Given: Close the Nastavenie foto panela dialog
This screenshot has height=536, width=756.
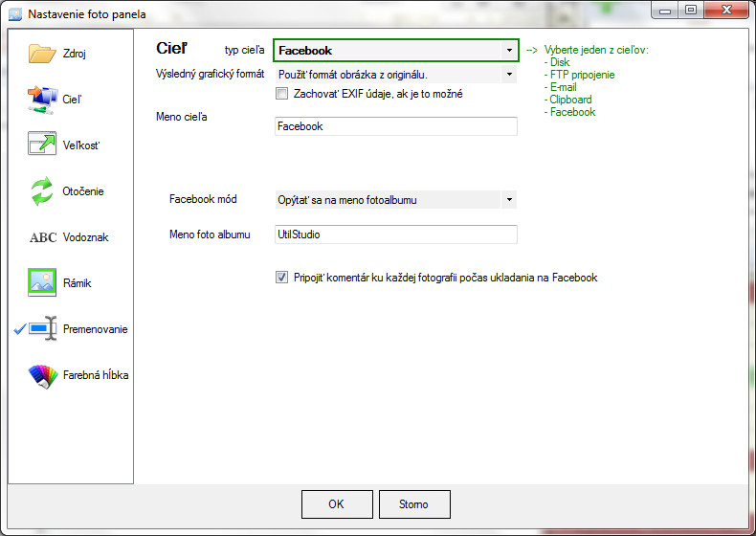Looking at the screenshot, I should (x=726, y=11).
